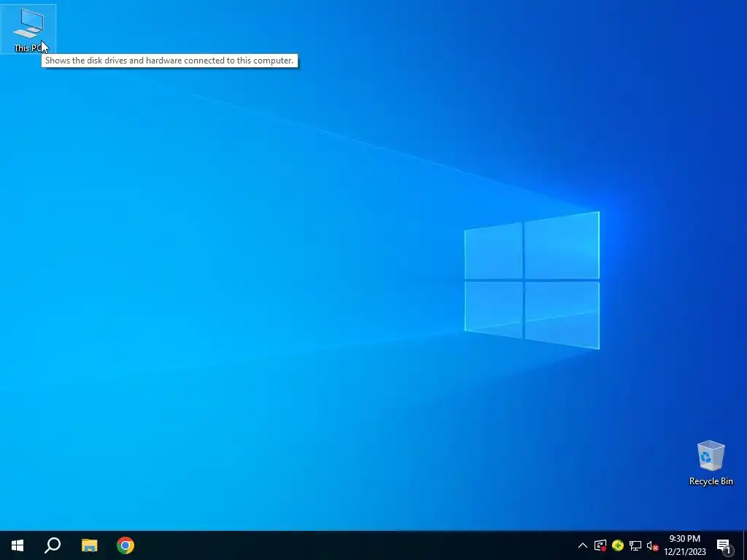Select the Recycle Bin desktop icon
This screenshot has width=747, height=560.
tap(711, 463)
